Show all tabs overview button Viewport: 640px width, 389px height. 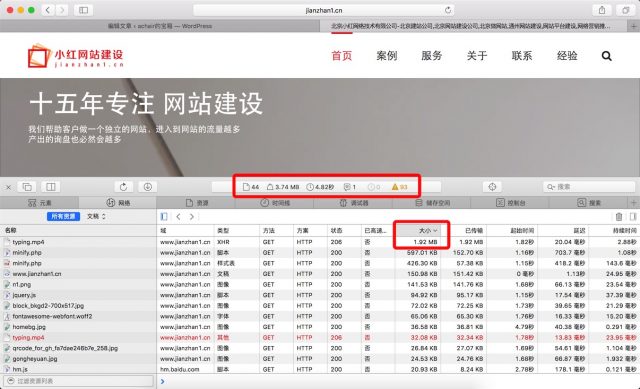(625, 10)
